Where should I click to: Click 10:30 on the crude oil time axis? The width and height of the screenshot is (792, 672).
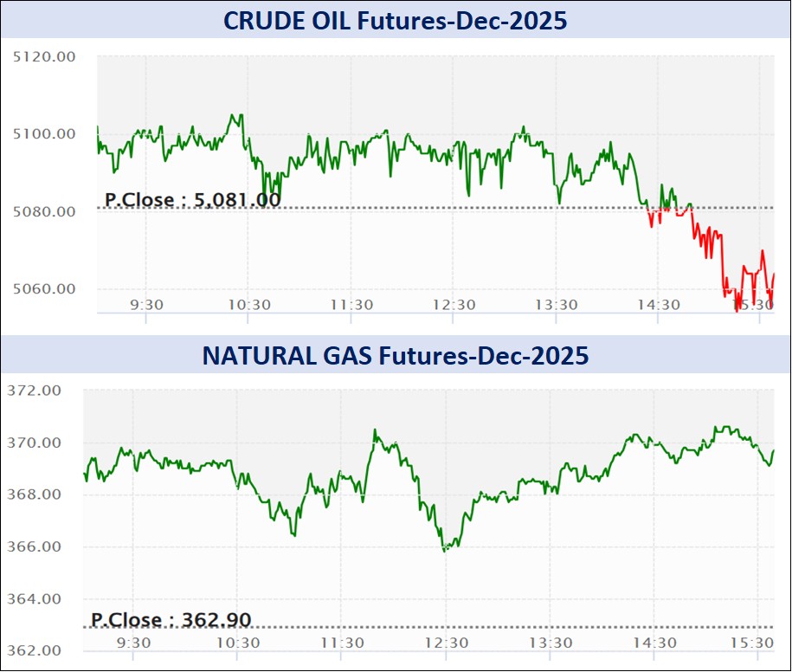point(248,305)
